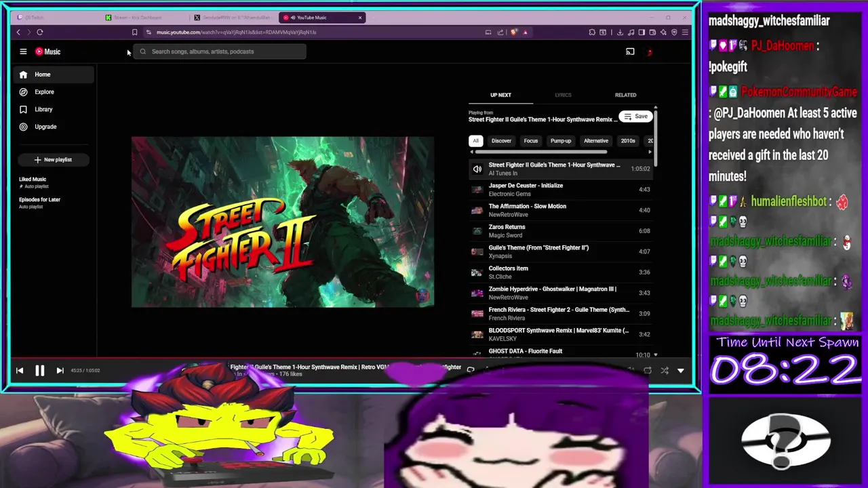Screen dimensions: 868x488
Task: Click the Brave shields icon in address bar
Action: tap(513, 32)
